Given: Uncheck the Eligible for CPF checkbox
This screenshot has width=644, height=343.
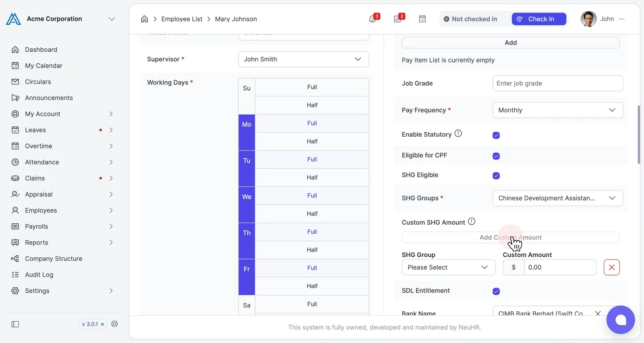Looking at the screenshot, I should click(x=496, y=156).
